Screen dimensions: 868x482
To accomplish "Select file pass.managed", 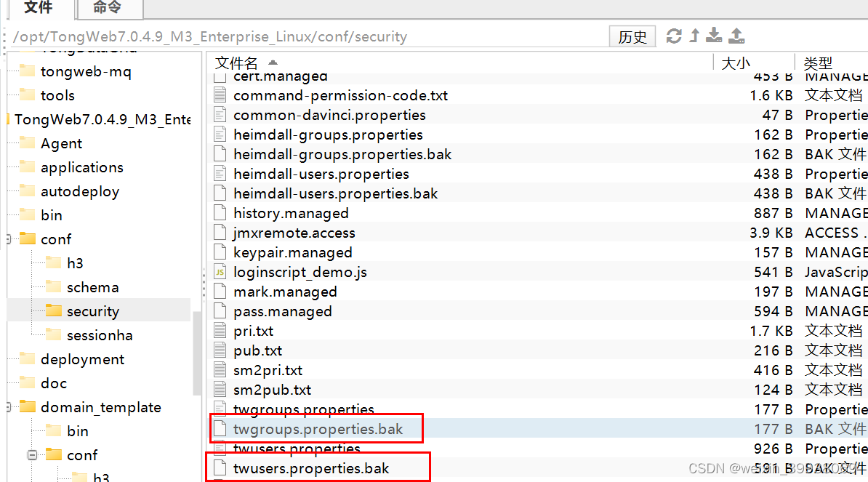I will [x=282, y=312].
